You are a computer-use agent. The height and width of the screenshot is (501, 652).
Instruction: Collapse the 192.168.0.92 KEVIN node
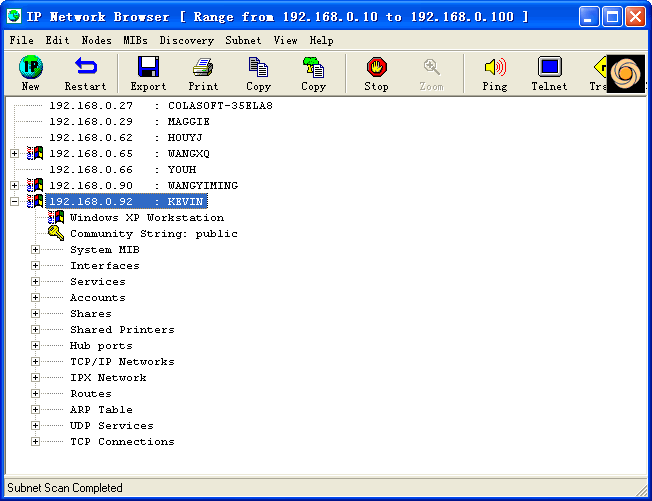point(15,202)
